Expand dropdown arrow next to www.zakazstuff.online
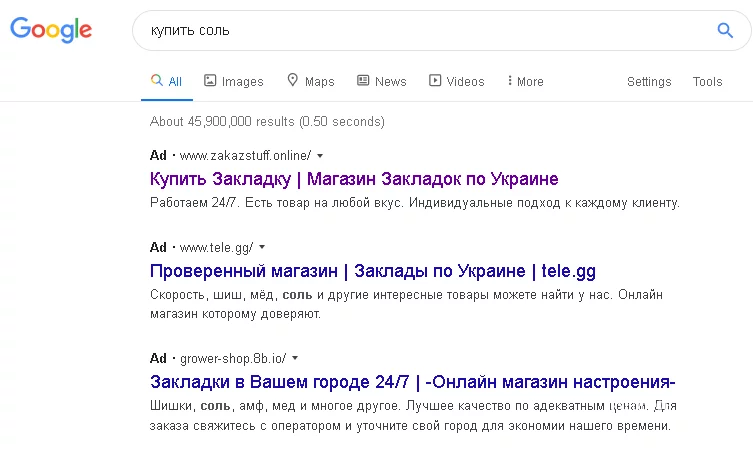 (320, 156)
